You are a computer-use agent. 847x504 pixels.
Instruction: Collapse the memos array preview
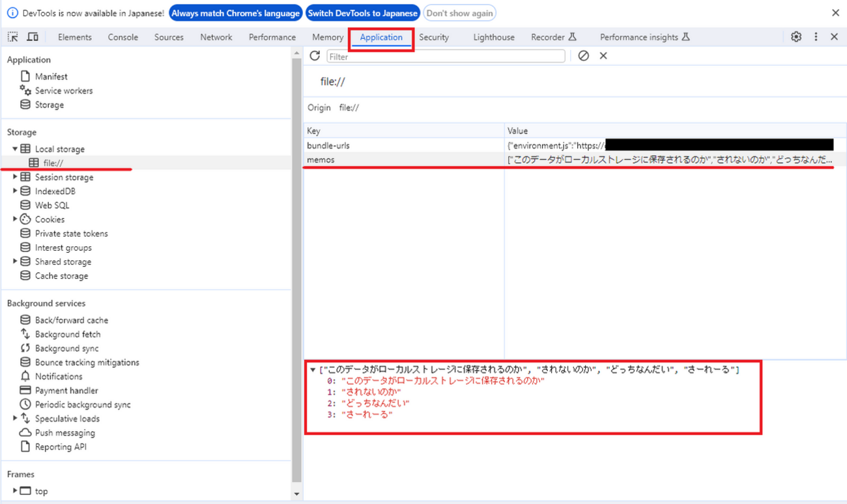(x=313, y=370)
